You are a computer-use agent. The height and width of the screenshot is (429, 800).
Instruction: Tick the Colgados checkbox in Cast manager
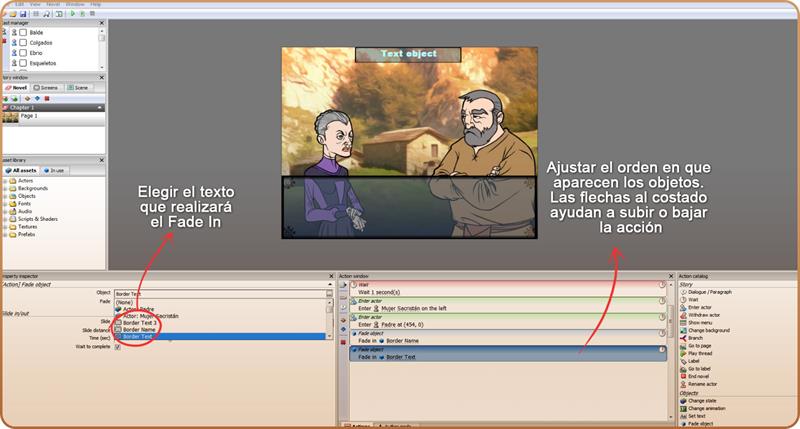click(23, 43)
